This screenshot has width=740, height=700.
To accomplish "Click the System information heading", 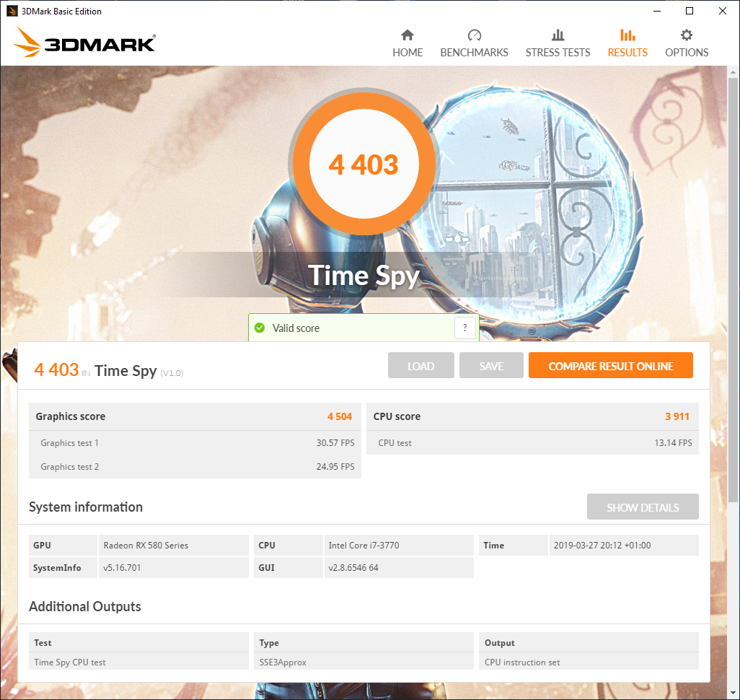I will (x=85, y=507).
